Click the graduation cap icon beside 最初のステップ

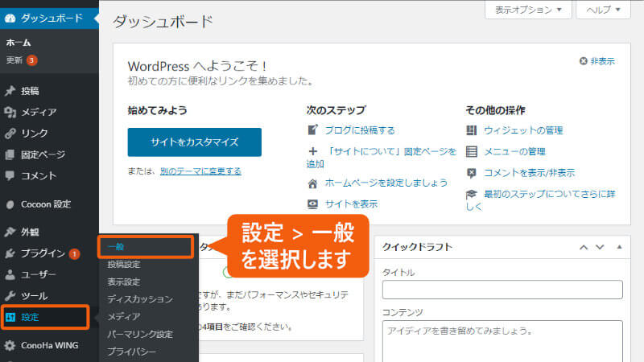(x=472, y=194)
